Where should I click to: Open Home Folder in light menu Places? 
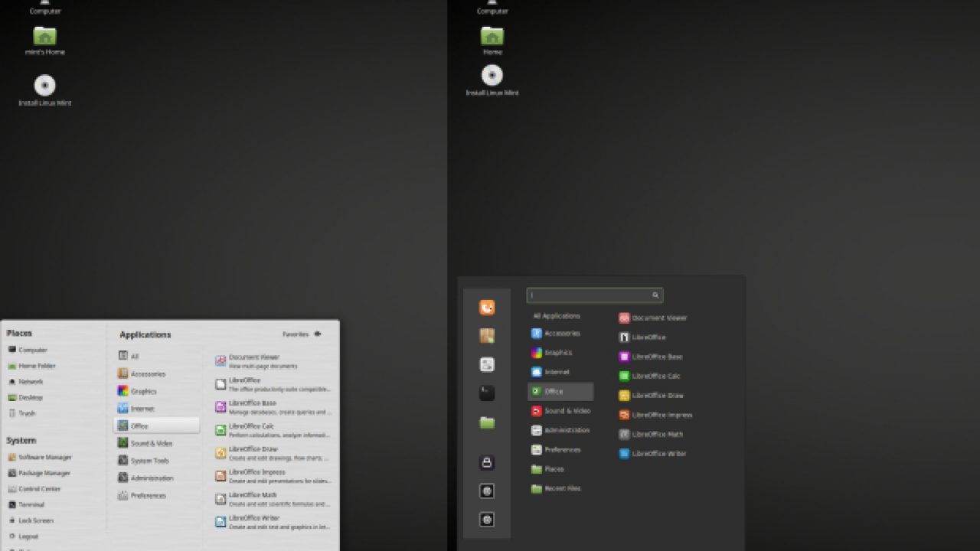pyautogui.click(x=31, y=366)
